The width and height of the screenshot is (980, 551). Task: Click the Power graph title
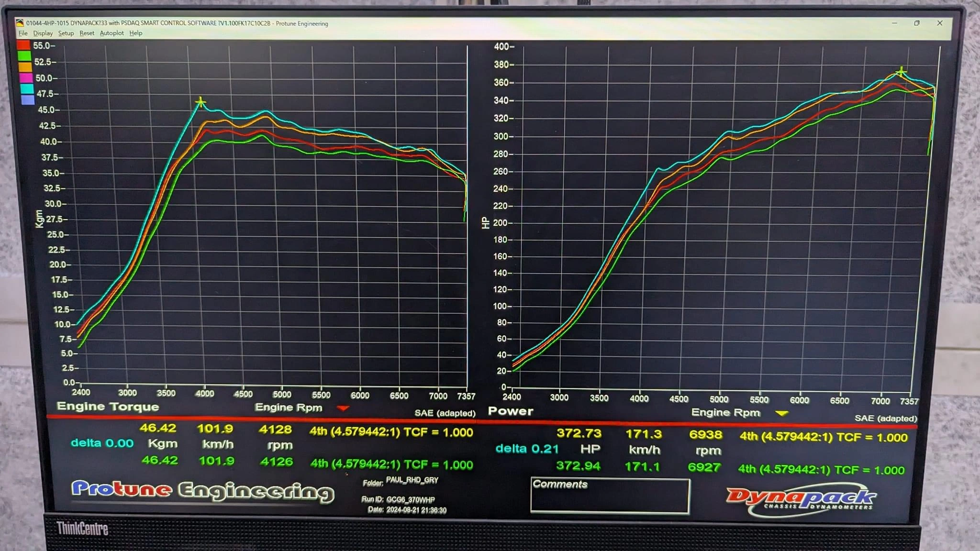pos(511,411)
